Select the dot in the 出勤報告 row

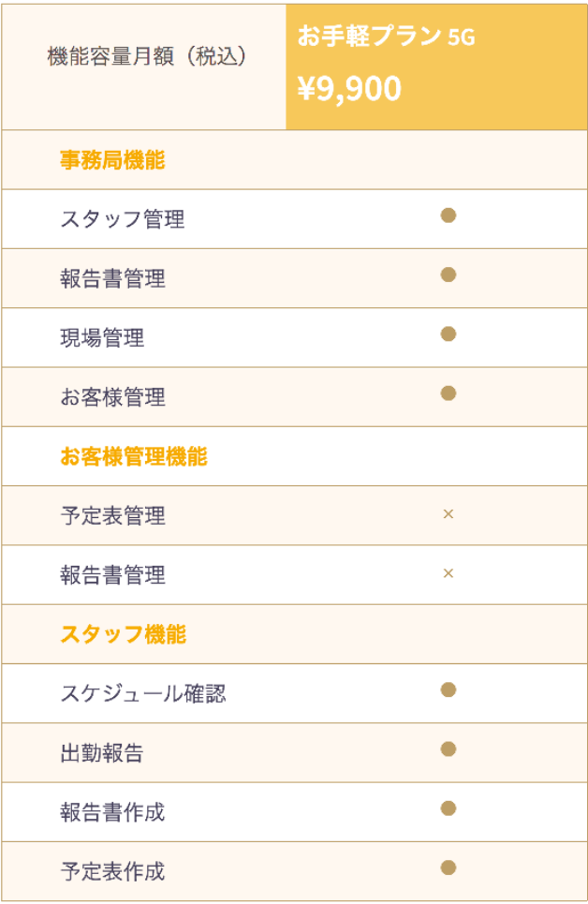pyautogui.click(x=448, y=749)
